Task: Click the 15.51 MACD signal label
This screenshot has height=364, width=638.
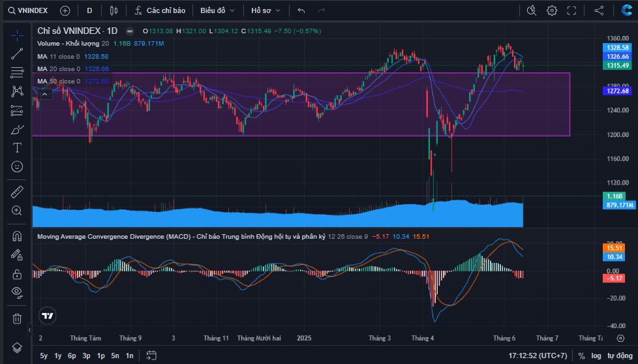Action: click(614, 248)
